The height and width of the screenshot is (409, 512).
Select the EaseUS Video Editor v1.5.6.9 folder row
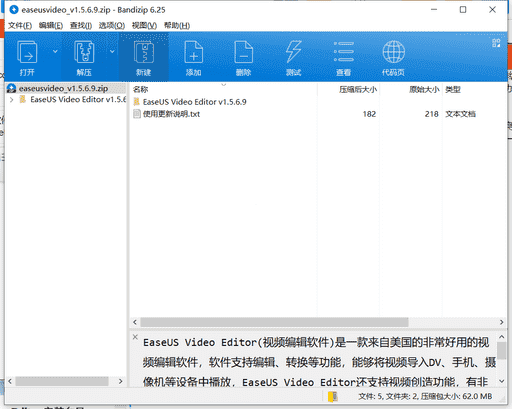click(x=194, y=102)
